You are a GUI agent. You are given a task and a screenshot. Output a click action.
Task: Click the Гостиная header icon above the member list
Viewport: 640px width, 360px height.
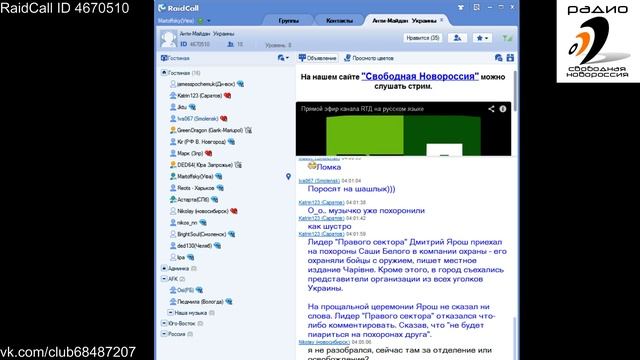pyautogui.click(x=164, y=58)
